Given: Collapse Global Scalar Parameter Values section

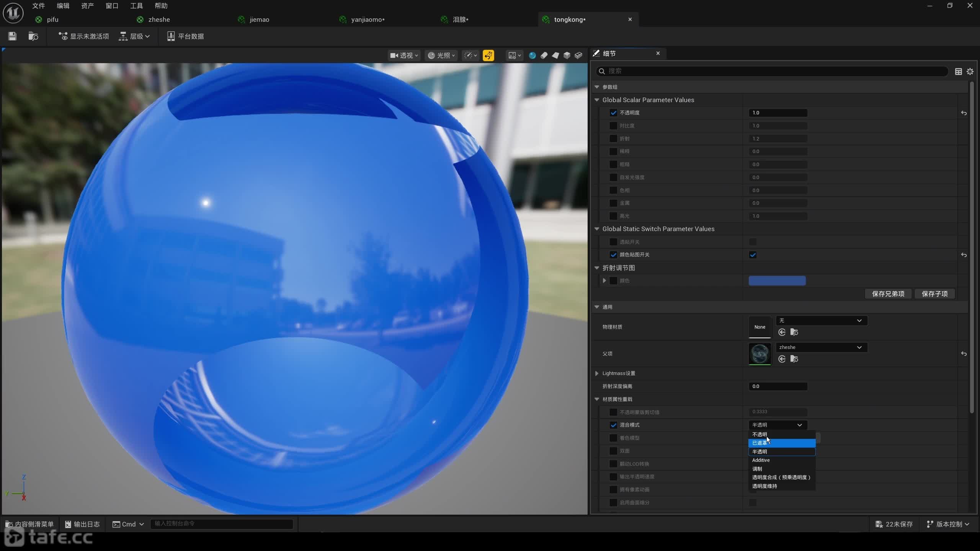Looking at the screenshot, I should [x=597, y=100].
